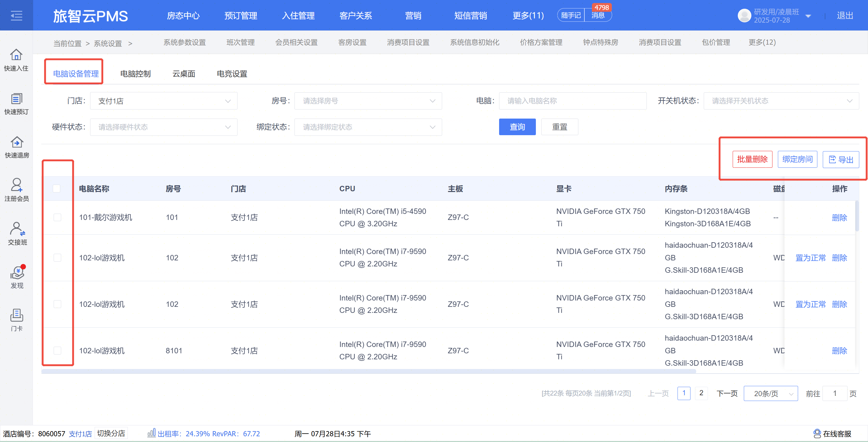Screen dimensions: 868x442
Task: Click 置为正常 in first 102-lol游戏机 row
Action: 810,258
